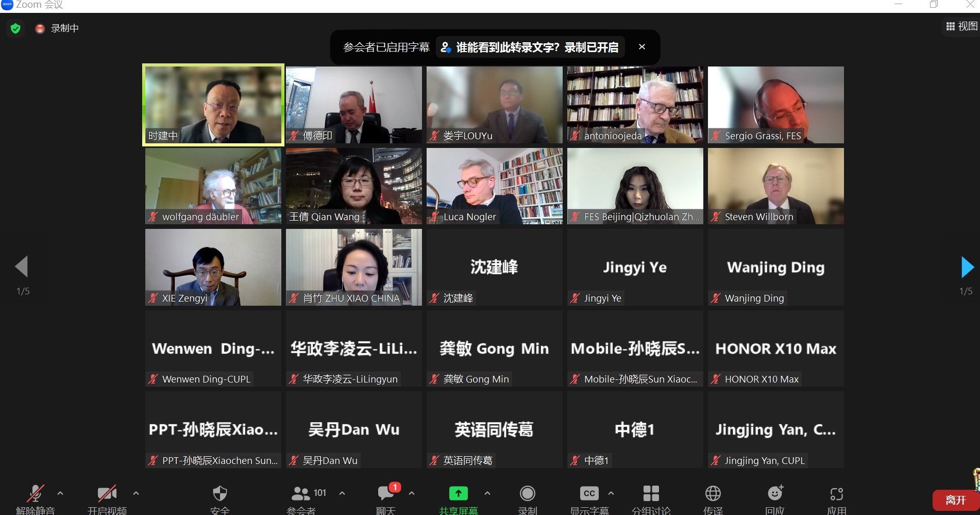980x515 pixels.
Task: Expand audio options arrow next to microphone
Action: pyautogui.click(x=60, y=493)
